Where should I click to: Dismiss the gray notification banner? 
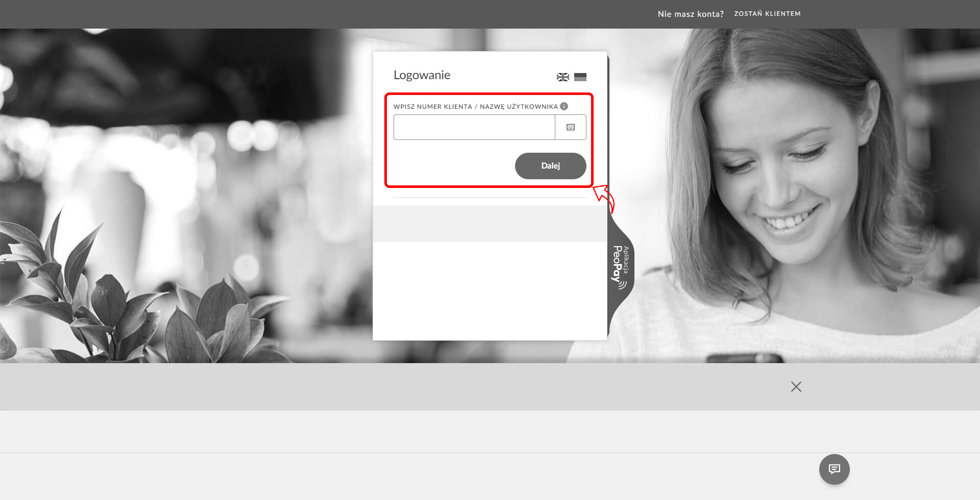(x=796, y=387)
